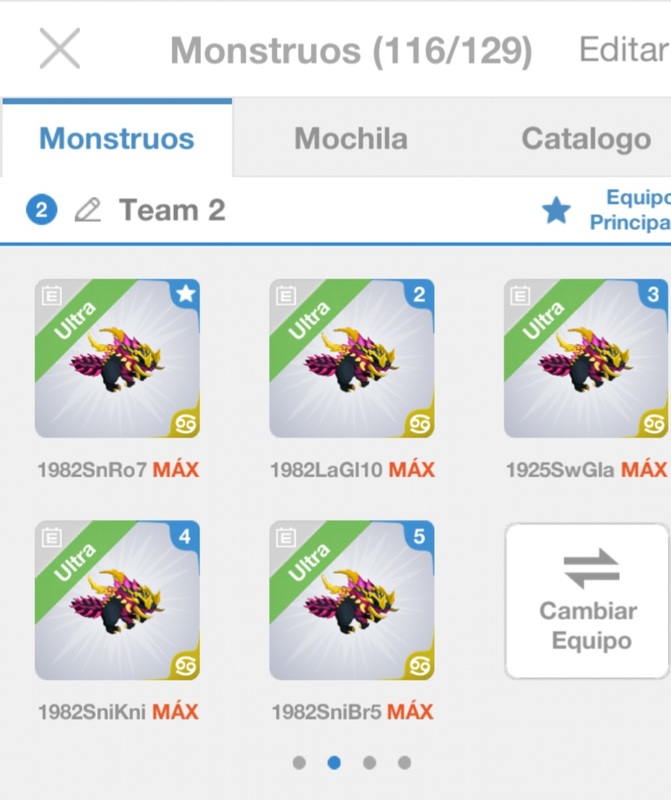Tap the pencil icon to rename Team 2
Viewport: 671px width, 800px height.
[87, 210]
